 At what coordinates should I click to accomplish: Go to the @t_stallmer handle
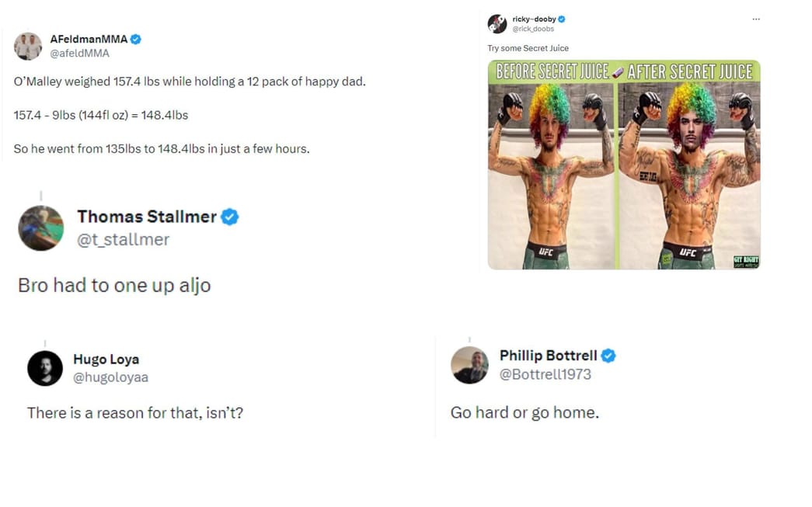coord(123,240)
